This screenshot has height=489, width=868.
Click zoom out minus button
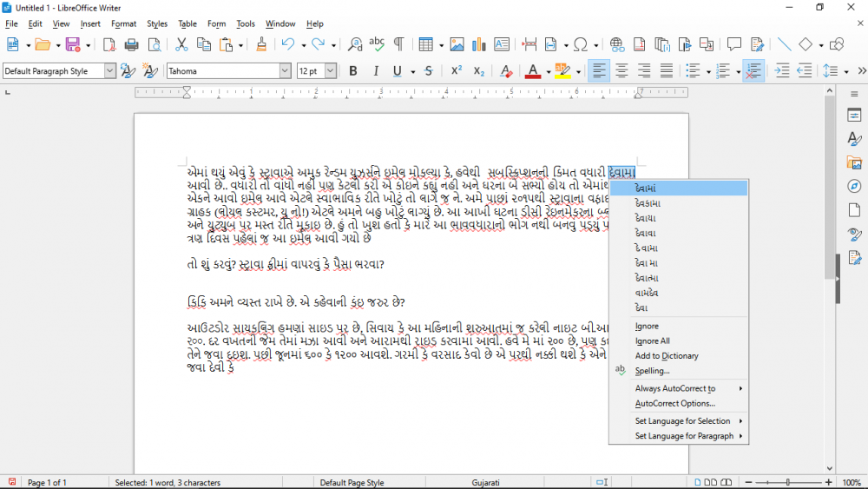coord(749,482)
